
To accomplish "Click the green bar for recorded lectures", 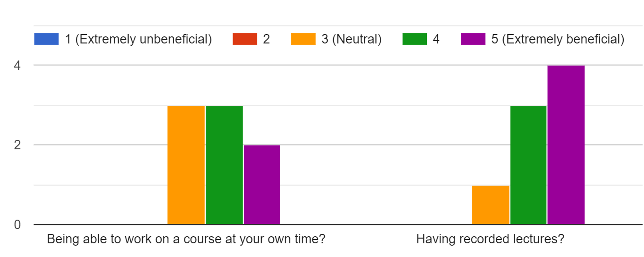I will click(x=528, y=165).
